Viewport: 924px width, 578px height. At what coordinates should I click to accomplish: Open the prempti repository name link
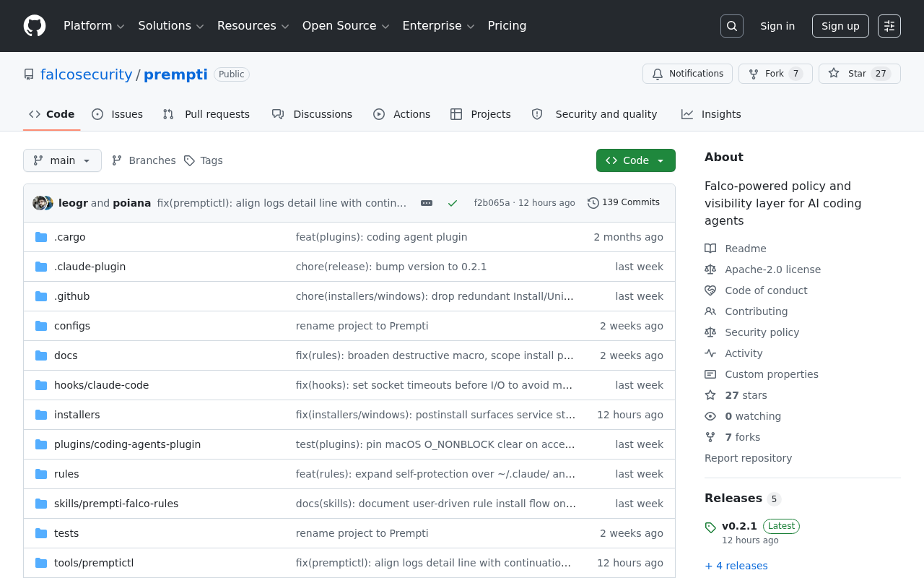[175, 74]
